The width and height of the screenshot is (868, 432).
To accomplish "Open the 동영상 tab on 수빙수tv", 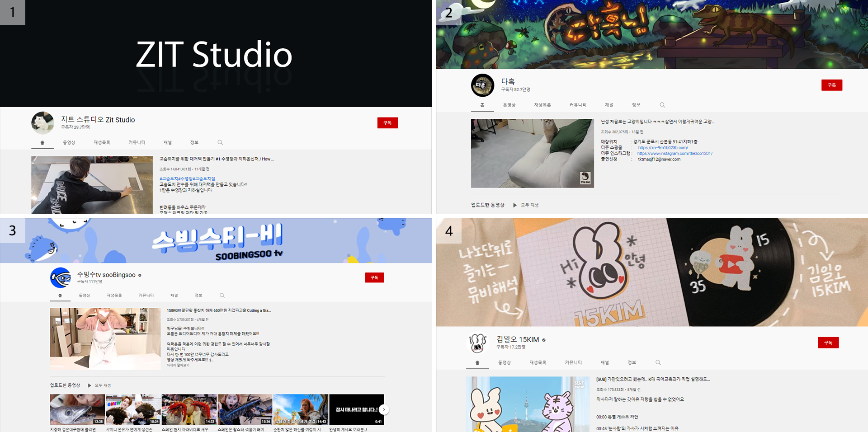I will click(x=85, y=295).
